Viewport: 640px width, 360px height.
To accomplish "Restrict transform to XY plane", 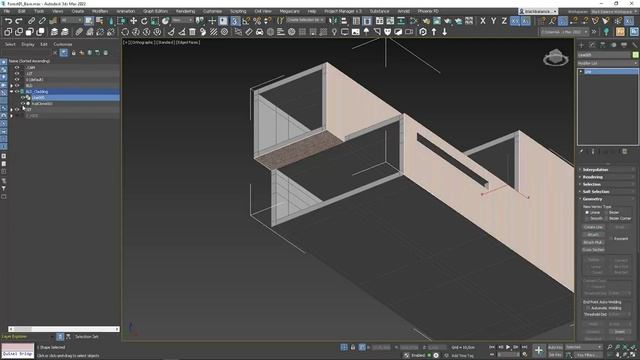I will (515, 21).
